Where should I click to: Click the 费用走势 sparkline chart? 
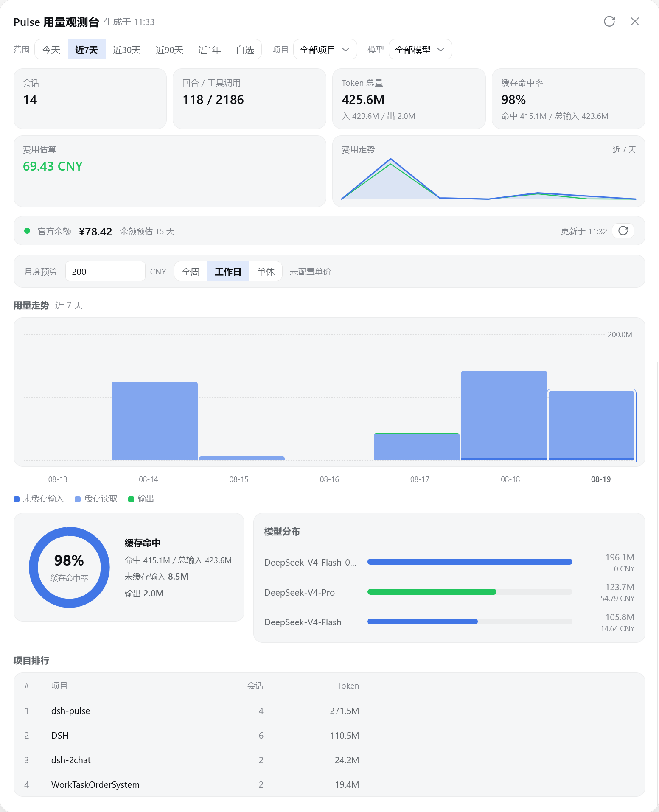488,179
